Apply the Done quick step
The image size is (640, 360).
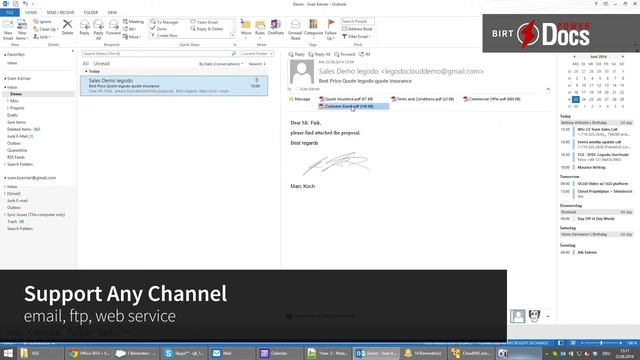(159, 29)
